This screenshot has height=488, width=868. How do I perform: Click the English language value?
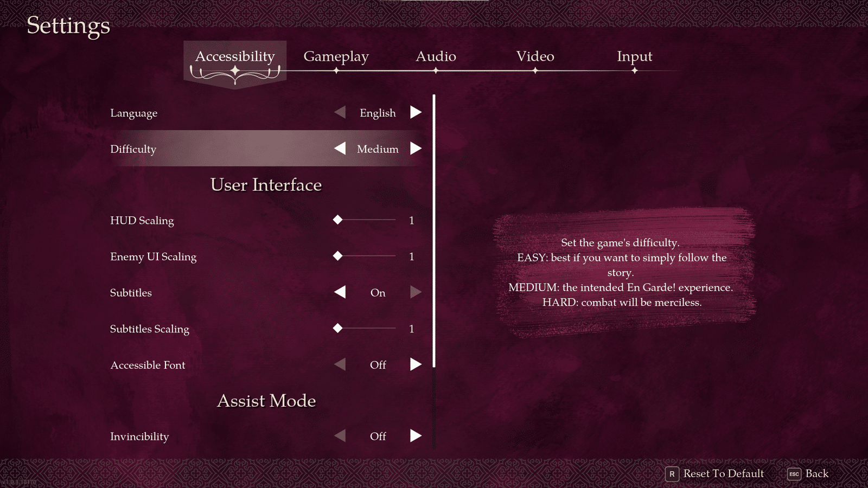click(x=378, y=113)
